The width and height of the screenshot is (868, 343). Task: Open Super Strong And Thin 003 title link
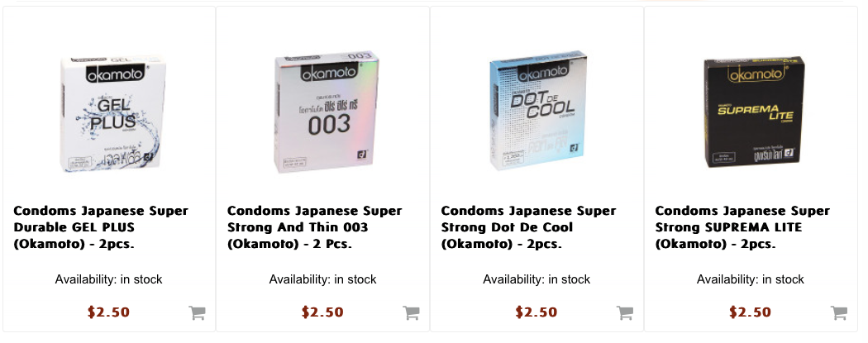click(x=298, y=227)
